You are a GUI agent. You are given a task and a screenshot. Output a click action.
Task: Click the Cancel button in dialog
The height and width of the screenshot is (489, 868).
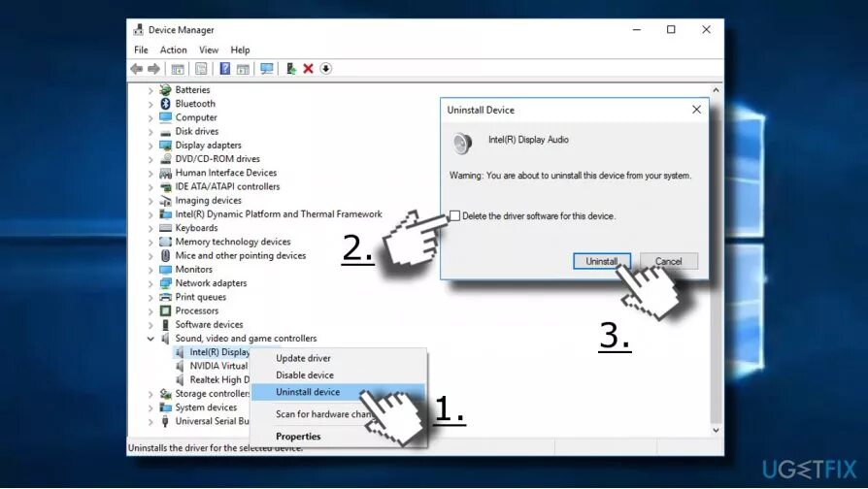[x=669, y=261]
